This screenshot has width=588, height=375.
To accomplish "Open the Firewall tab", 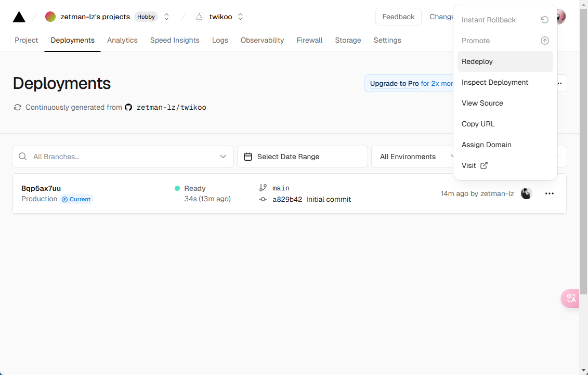I will 309,40.
